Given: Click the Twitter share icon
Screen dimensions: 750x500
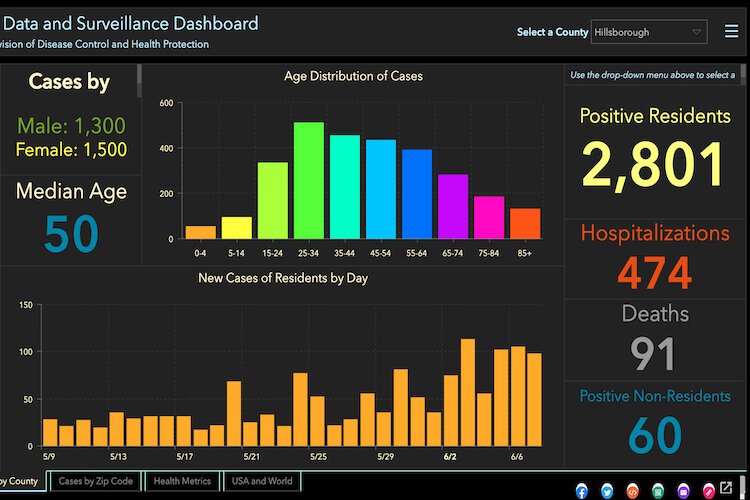Looking at the screenshot, I should click(x=607, y=491).
